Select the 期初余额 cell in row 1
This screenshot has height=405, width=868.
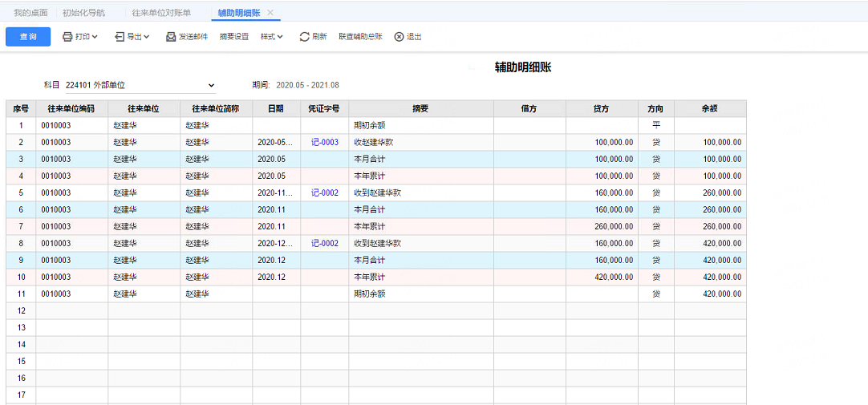420,126
